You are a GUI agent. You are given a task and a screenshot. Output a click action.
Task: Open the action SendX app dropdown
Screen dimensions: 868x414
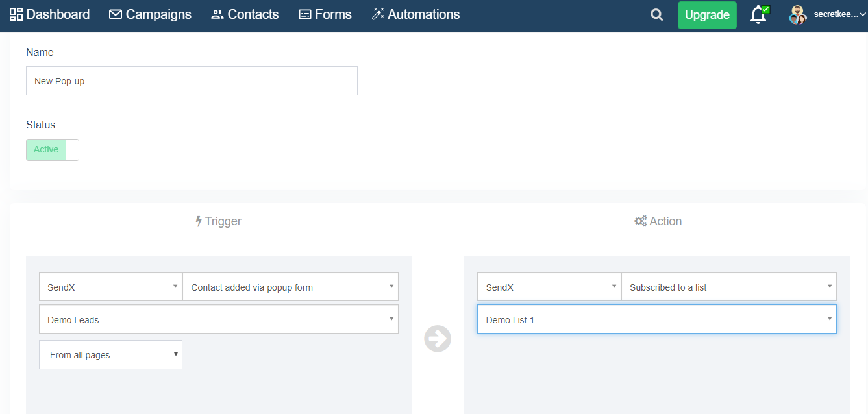click(x=549, y=287)
